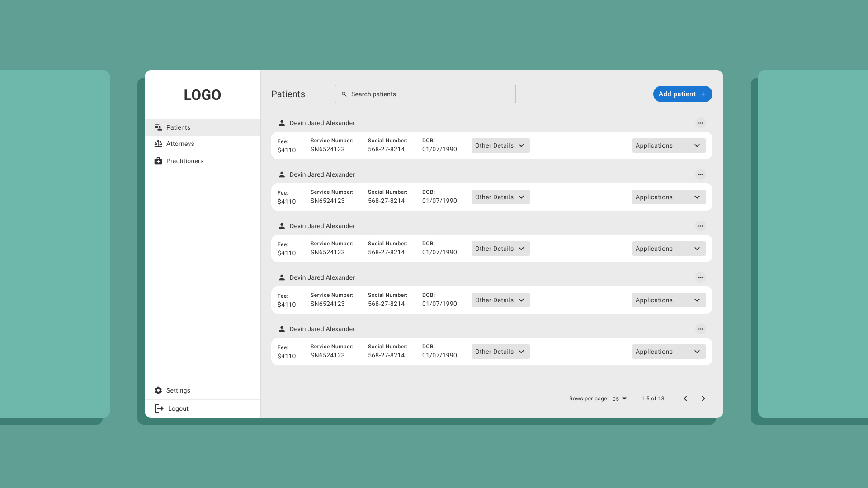The height and width of the screenshot is (488, 868).
Task: Open Patients in the sidebar menu
Action: click(x=203, y=127)
